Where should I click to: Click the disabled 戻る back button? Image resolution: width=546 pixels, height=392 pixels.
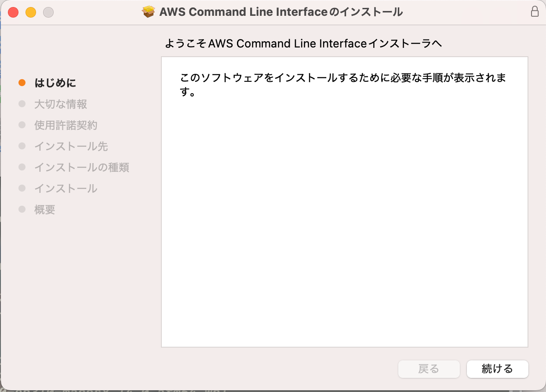(x=429, y=369)
